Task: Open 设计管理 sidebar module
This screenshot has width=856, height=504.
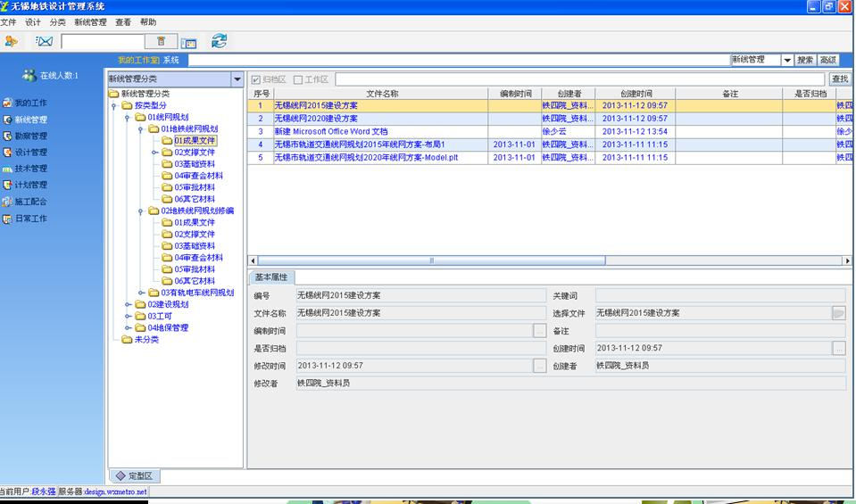Action: point(30,153)
